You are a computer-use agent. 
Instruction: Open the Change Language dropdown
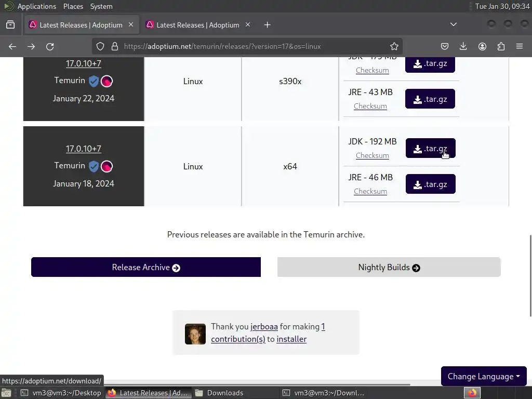484,376
